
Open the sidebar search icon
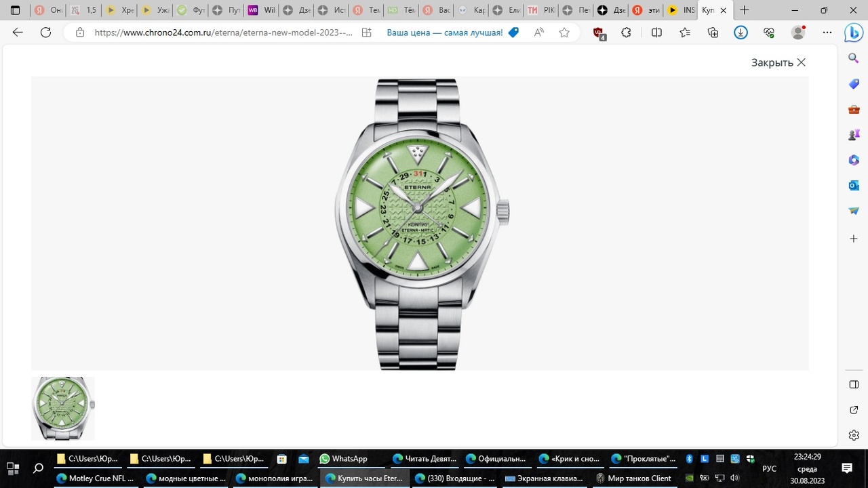pyautogui.click(x=854, y=59)
